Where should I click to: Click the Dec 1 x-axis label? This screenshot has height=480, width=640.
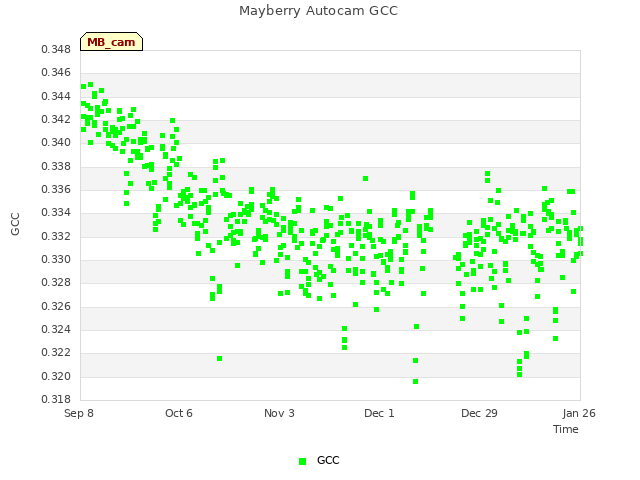379,413
